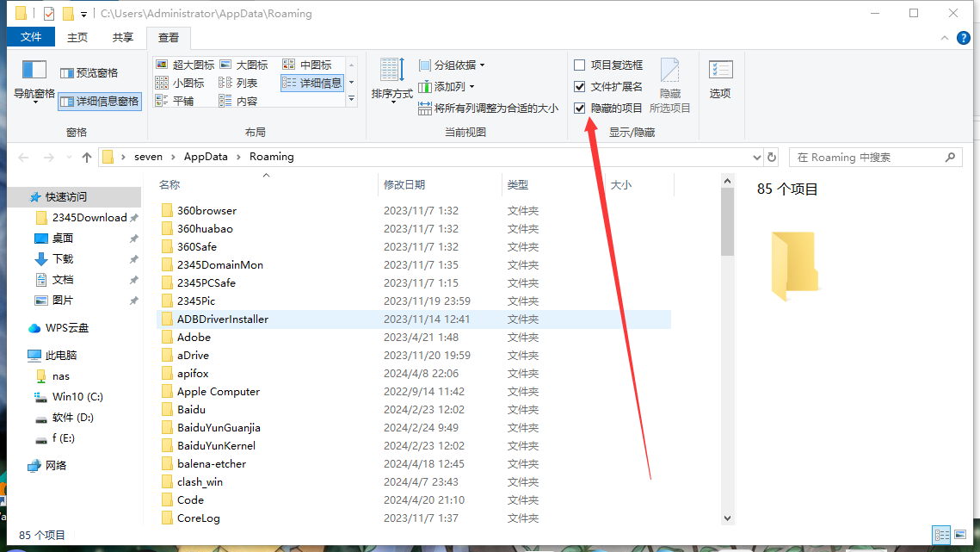Switch to the Home (主页) tab
The width and height of the screenshot is (980, 552).
77,38
